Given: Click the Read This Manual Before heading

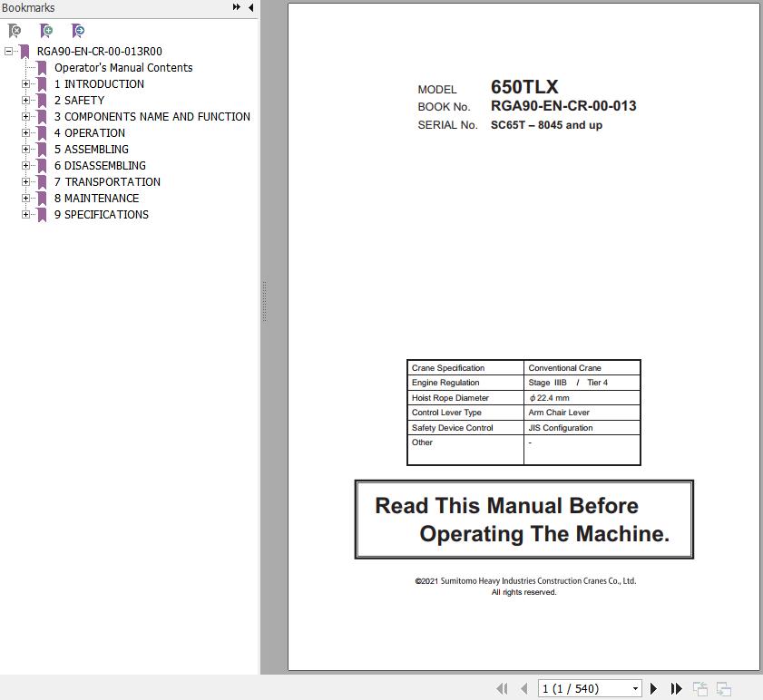Looking at the screenshot, I should pos(506,506).
